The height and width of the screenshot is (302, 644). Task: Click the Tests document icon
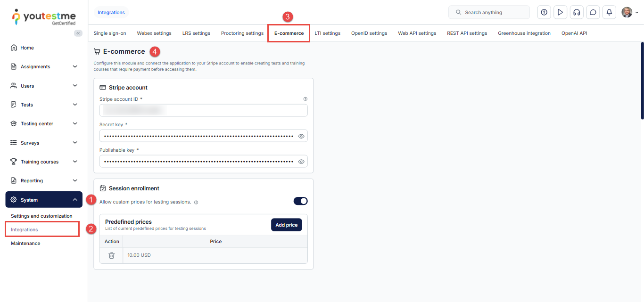point(14,105)
